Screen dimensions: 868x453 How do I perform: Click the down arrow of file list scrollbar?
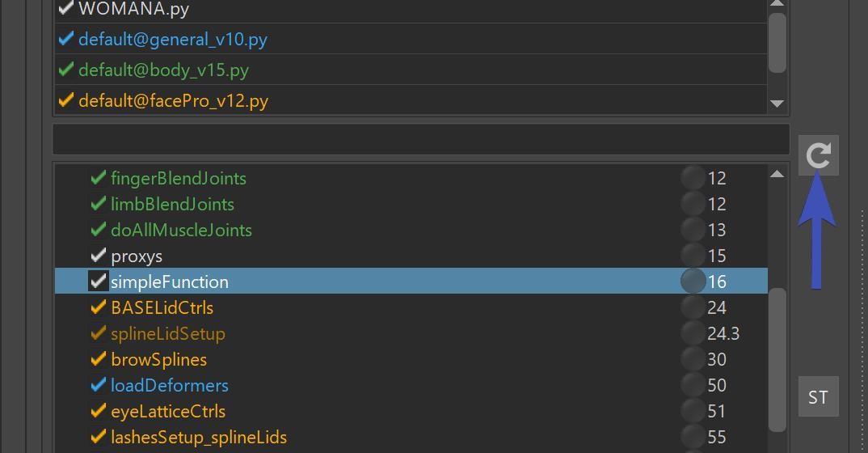777,104
